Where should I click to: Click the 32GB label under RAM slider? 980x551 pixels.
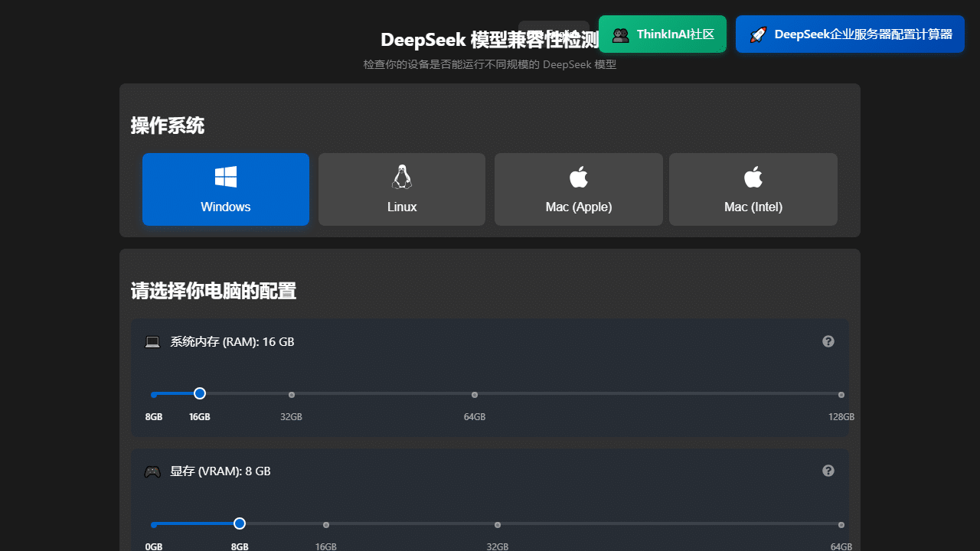point(292,417)
